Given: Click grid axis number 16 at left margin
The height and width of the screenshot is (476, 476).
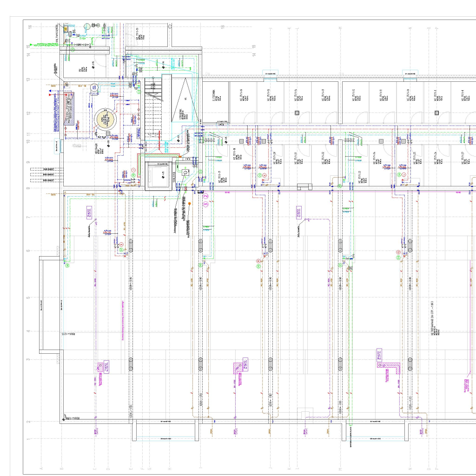Looking at the screenshot, I should [30, 27].
